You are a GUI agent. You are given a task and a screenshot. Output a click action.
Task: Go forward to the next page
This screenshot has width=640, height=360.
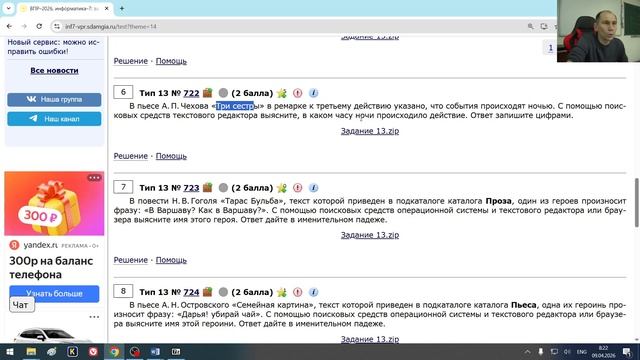[24, 26]
